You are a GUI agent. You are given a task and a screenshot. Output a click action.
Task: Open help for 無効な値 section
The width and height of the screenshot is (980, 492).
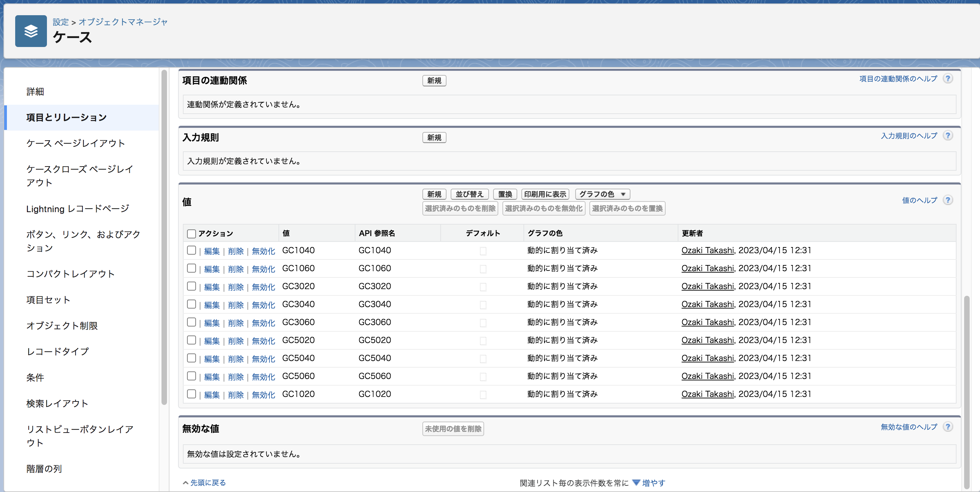click(948, 427)
